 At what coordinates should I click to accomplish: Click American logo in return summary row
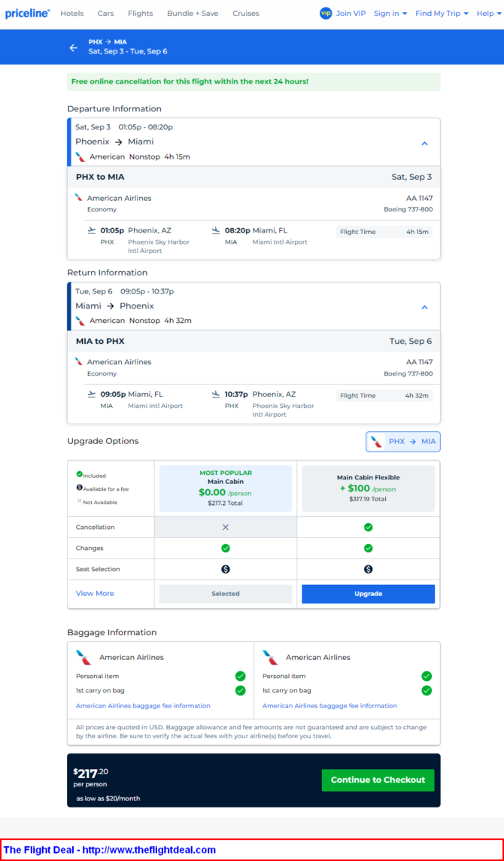[x=80, y=321]
